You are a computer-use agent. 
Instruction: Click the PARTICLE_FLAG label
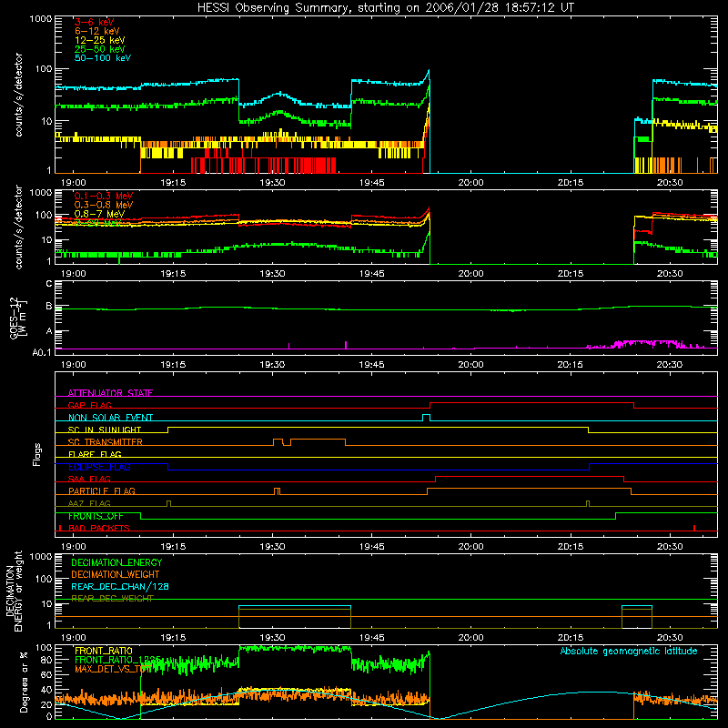tap(102, 491)
